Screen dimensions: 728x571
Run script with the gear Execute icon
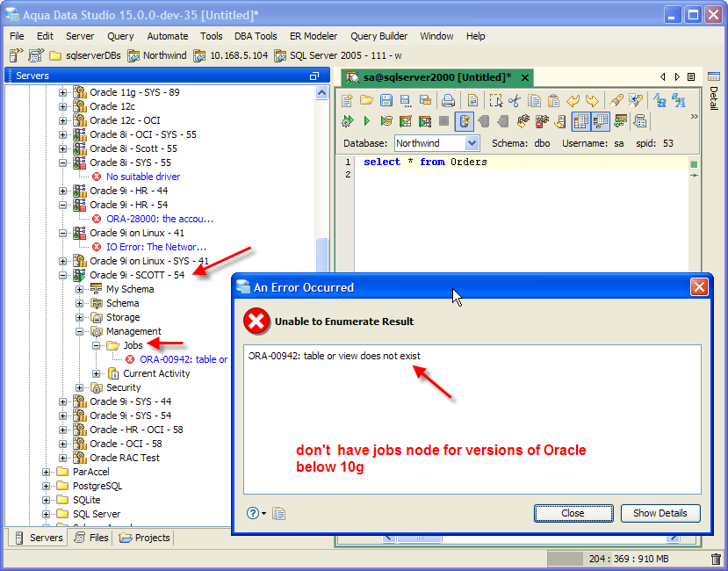pyautogui.click(x=347, y=122)
